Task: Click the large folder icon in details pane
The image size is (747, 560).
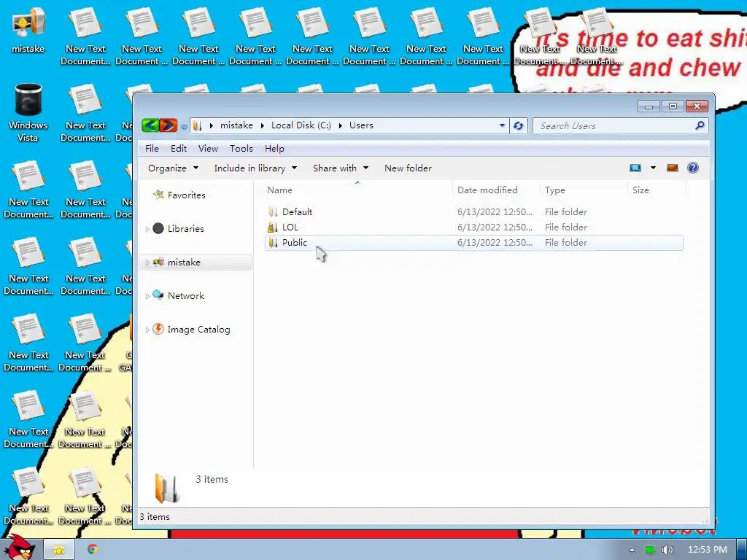Action: pos(166,489)
